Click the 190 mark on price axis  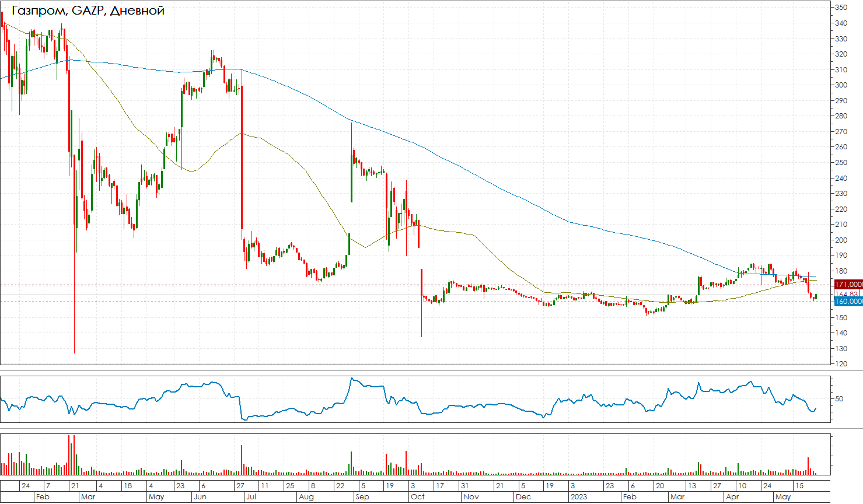pyautogui.click(x=841, y=256)
